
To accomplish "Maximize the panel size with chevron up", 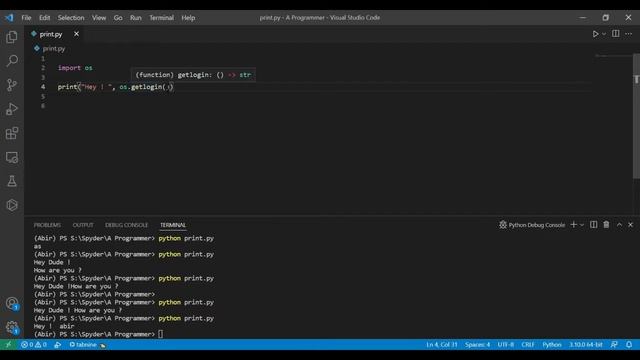I will 619,225.
